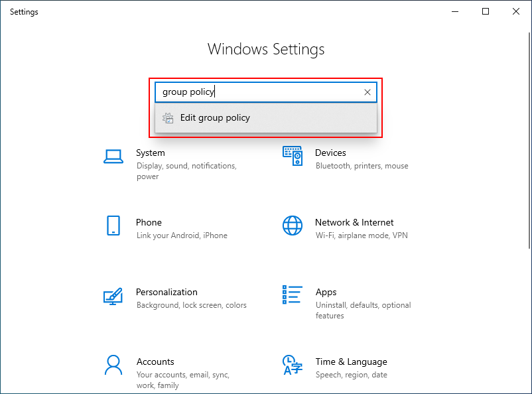Open the Accounts category heading
532x394 pixels.
pyautogui.click(x=155, y=361)
